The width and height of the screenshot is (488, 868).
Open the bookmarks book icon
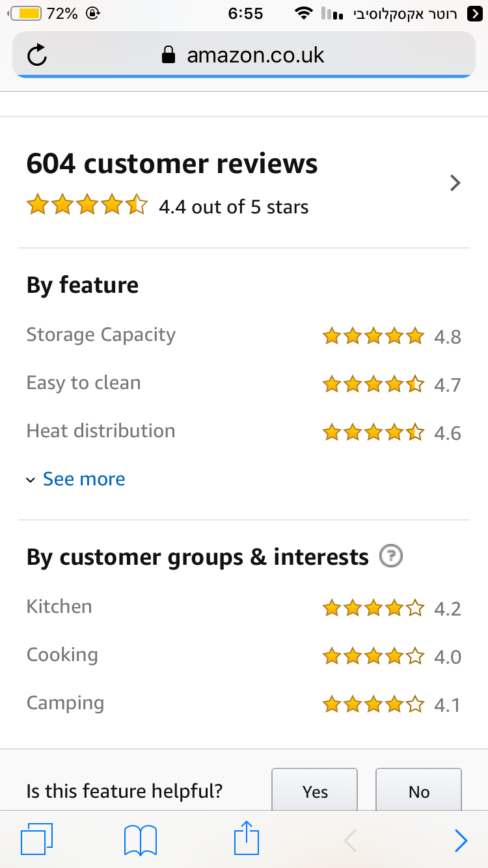click(x=140, y=840)
